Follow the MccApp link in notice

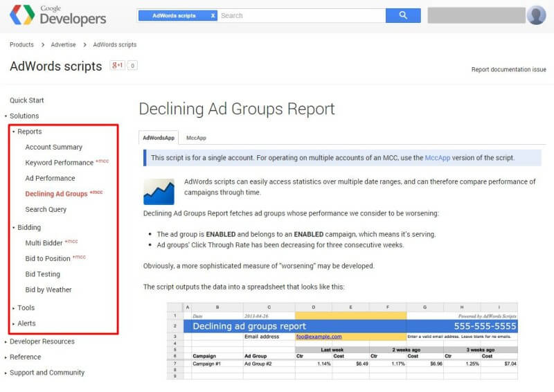[437, 158]
